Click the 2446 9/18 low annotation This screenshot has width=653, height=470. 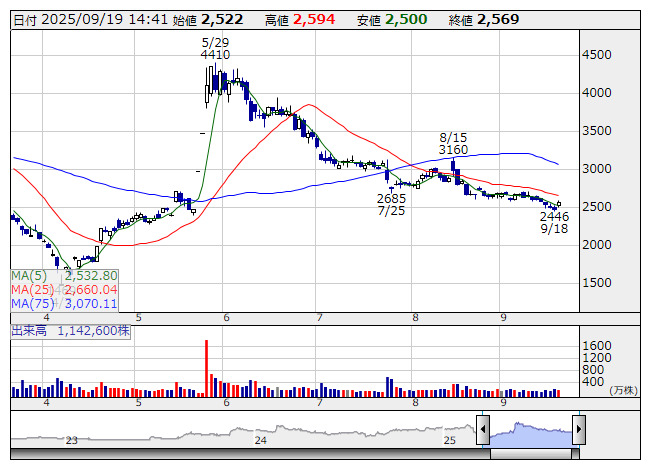(554, 222)
